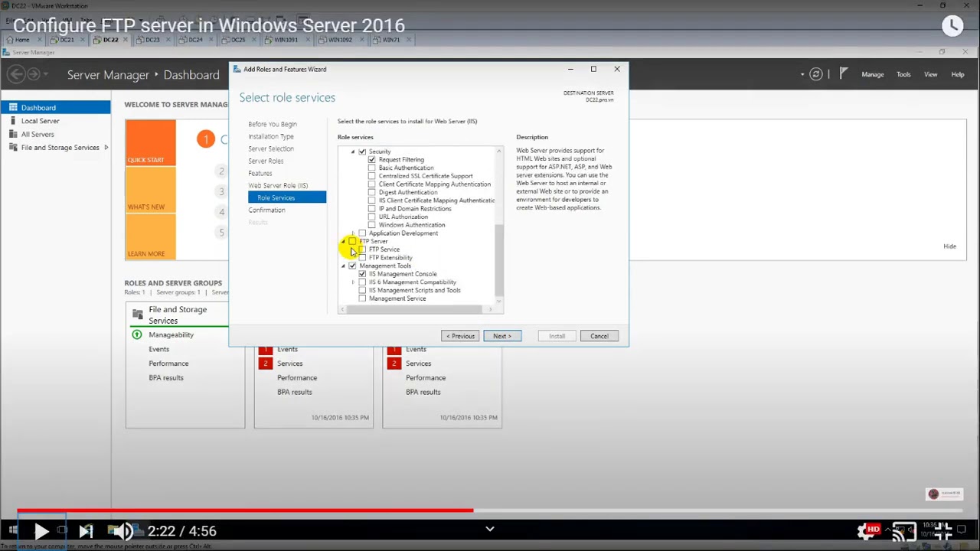Click the File and Storage Services sidebar icon
This screenshot has height=551, width=980.
click(x=13, y=148)
